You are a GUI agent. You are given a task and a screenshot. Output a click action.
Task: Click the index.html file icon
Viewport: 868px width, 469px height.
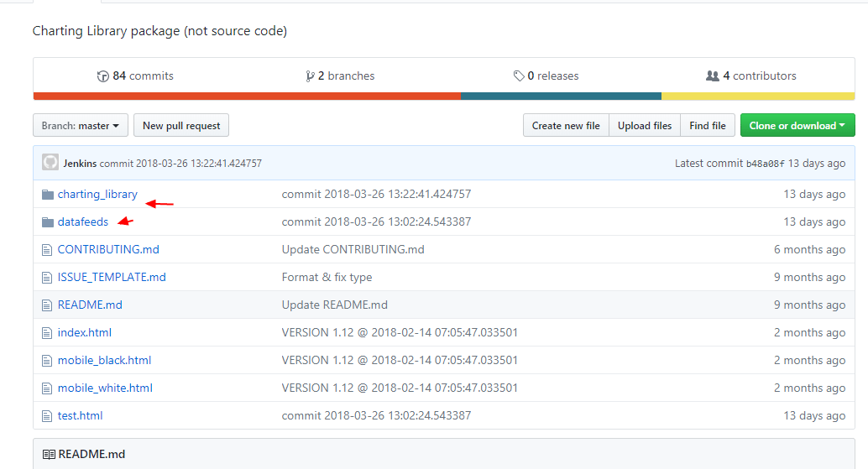coord(47,333)
